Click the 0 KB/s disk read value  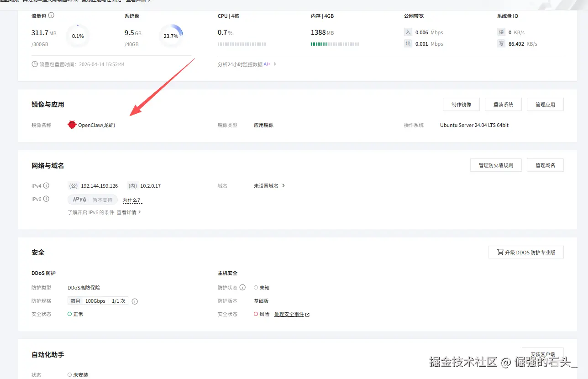(516, 32)
